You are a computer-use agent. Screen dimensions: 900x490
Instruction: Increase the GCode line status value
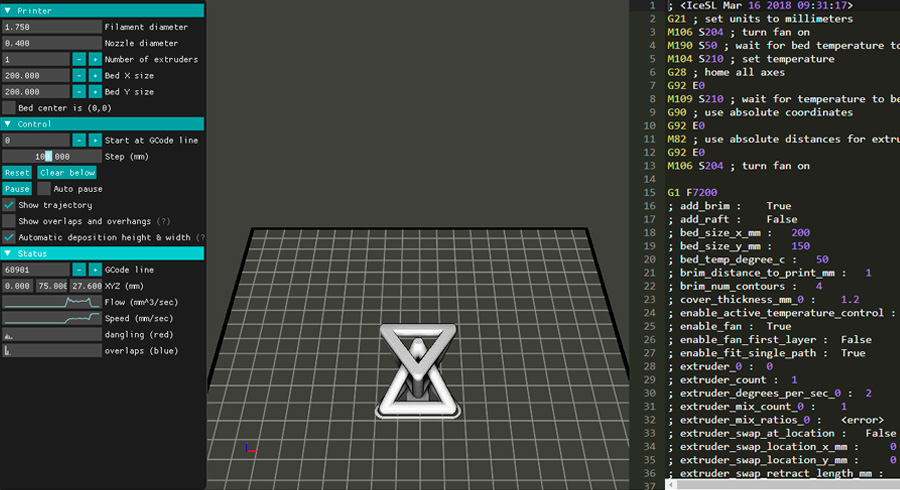click(x=95, y=269)
